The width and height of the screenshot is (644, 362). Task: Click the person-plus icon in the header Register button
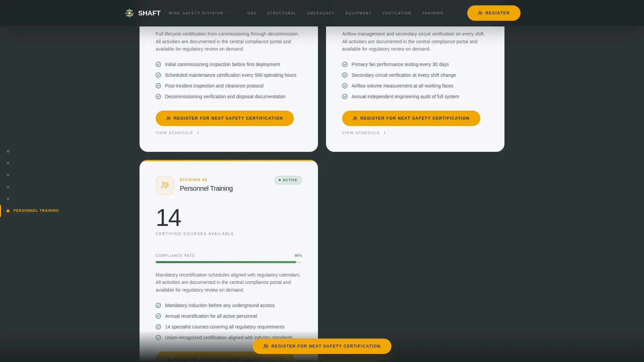[x=480, y=13]
